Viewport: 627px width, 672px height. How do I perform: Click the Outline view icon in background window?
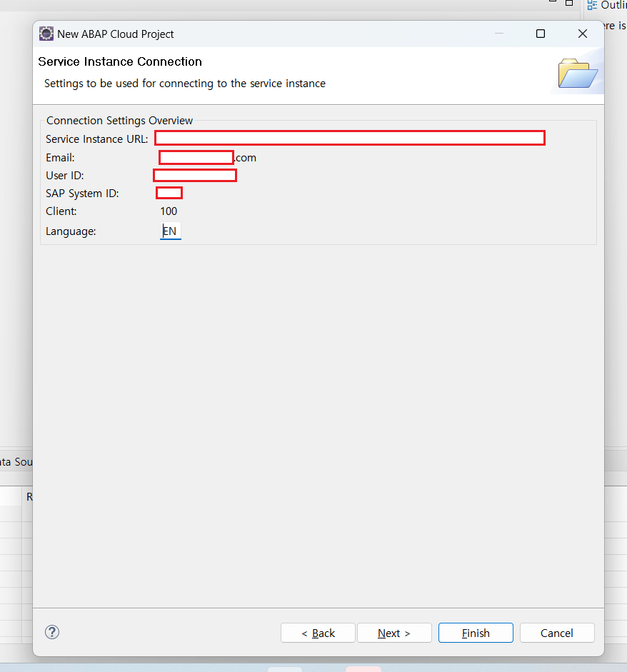pos(592,5)
